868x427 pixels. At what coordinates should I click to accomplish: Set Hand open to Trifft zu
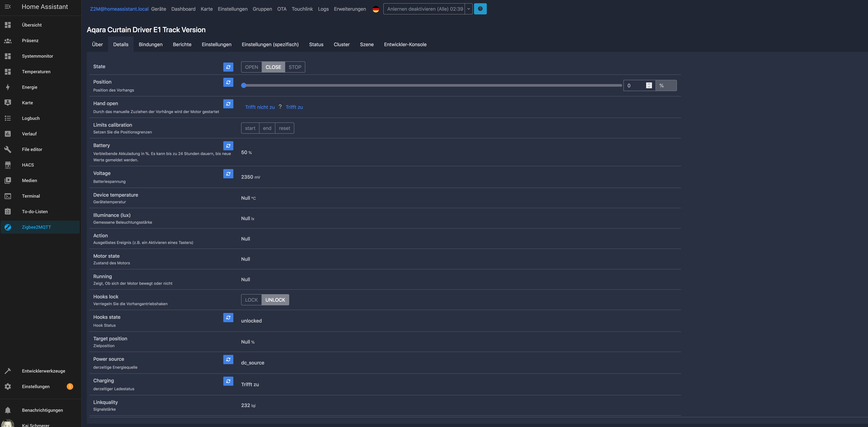tap(294, 107)
